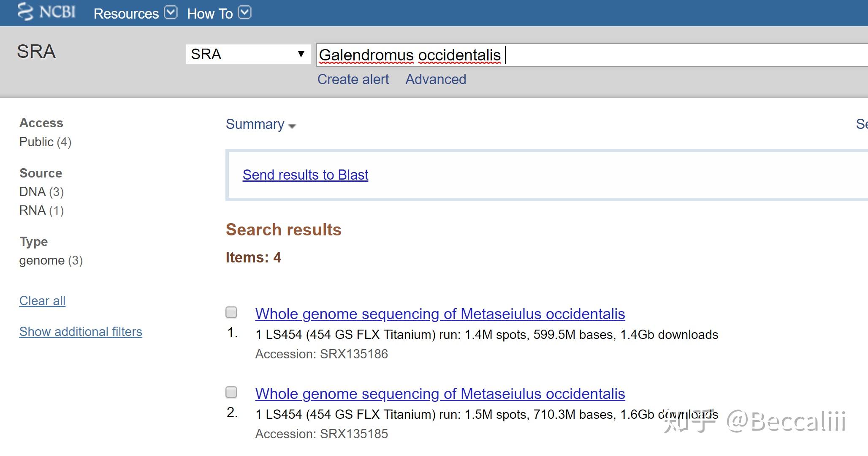Filter by genome type
The image size is (868, 456).
pyautogui.click(x=51, y=260)
